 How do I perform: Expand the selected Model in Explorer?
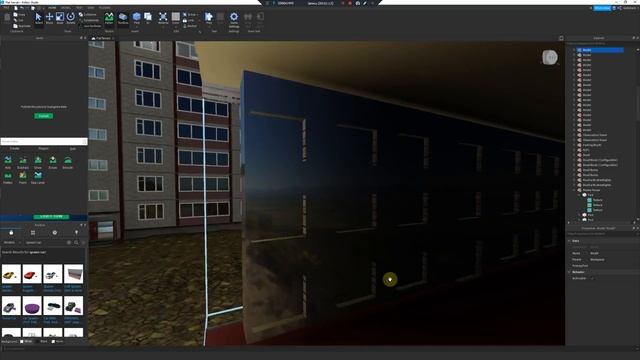tap(574, 50)
